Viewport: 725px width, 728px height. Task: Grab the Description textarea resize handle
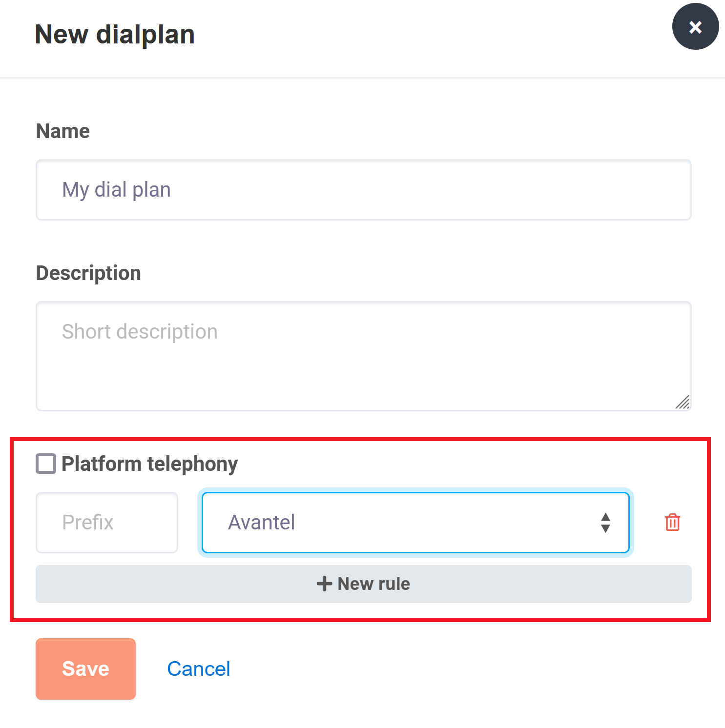tap(683, 402)
